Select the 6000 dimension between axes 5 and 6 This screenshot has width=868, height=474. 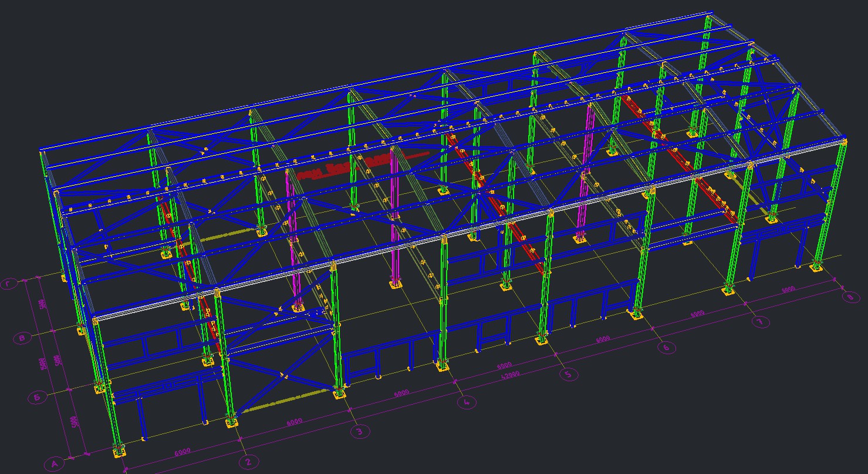(603, 339)
